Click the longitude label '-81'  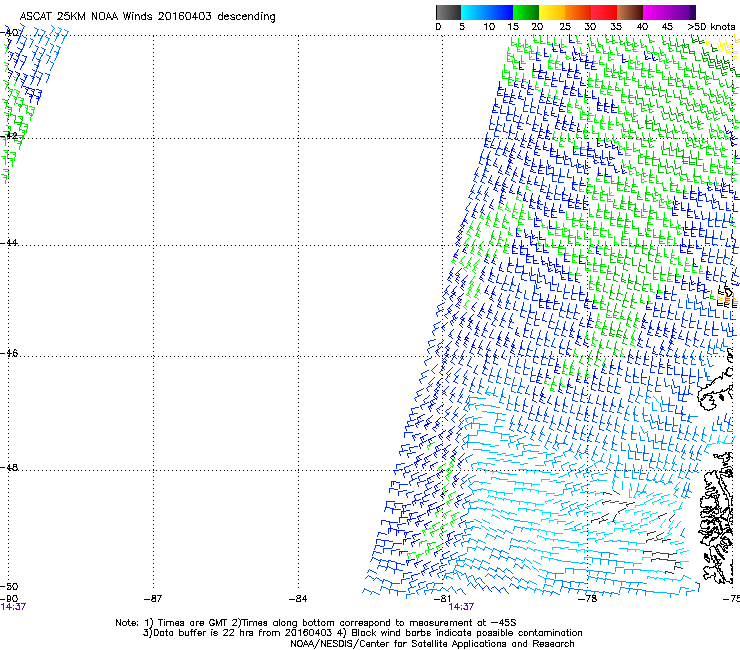[442, 599]
